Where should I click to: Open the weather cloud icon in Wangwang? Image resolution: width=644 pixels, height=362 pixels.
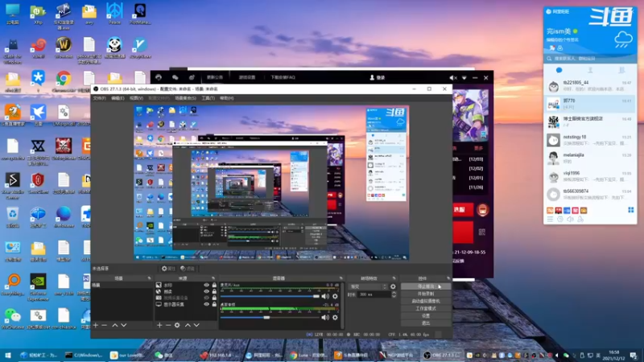click(x=623, y=39)
